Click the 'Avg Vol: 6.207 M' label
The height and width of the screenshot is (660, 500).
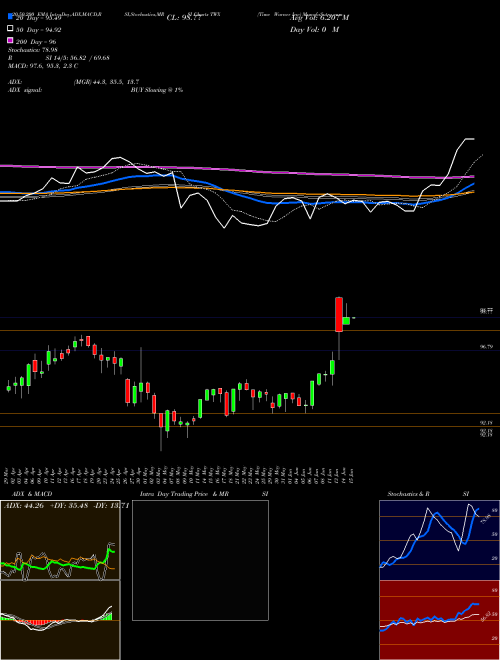click(x=319, y=18)
